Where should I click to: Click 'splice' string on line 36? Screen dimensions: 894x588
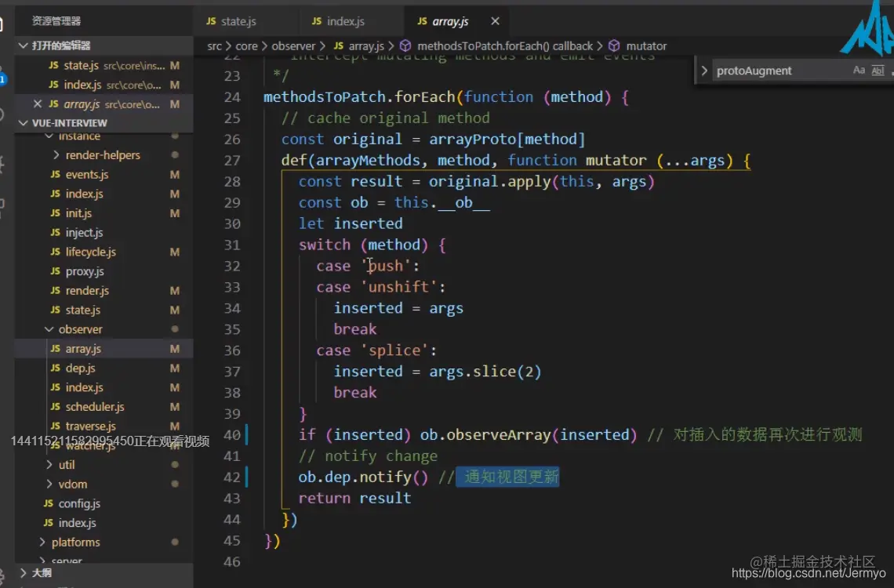tap(394, 350)
